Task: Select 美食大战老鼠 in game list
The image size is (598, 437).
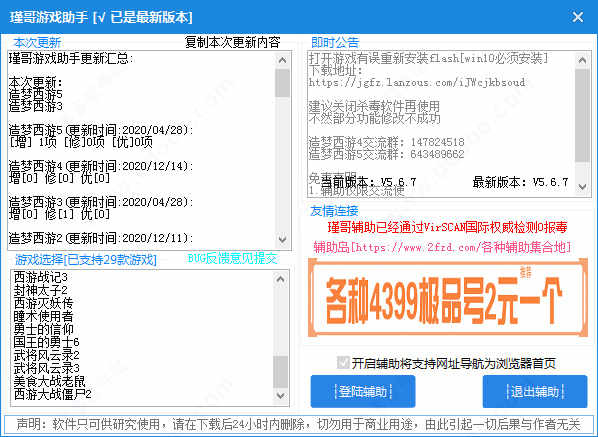Action: tap(50, 381)
